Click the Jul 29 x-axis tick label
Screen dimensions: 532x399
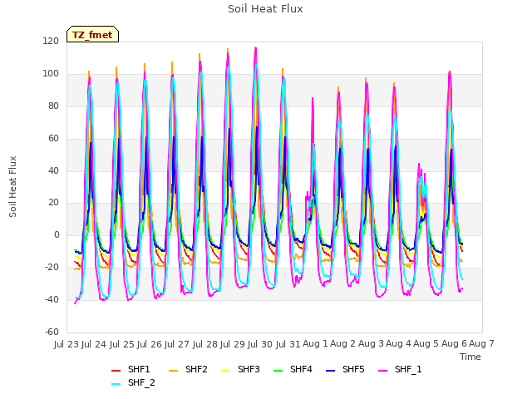coord(233,344)
